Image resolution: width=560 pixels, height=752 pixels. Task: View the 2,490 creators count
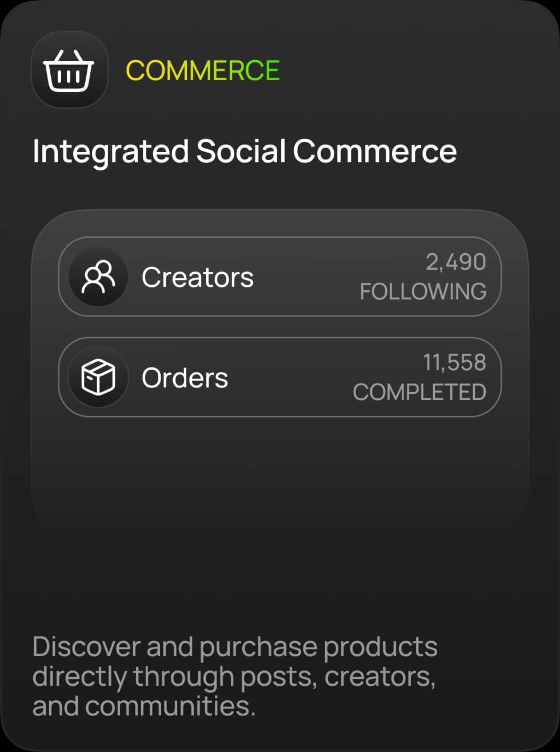click(x=455, y=262)
